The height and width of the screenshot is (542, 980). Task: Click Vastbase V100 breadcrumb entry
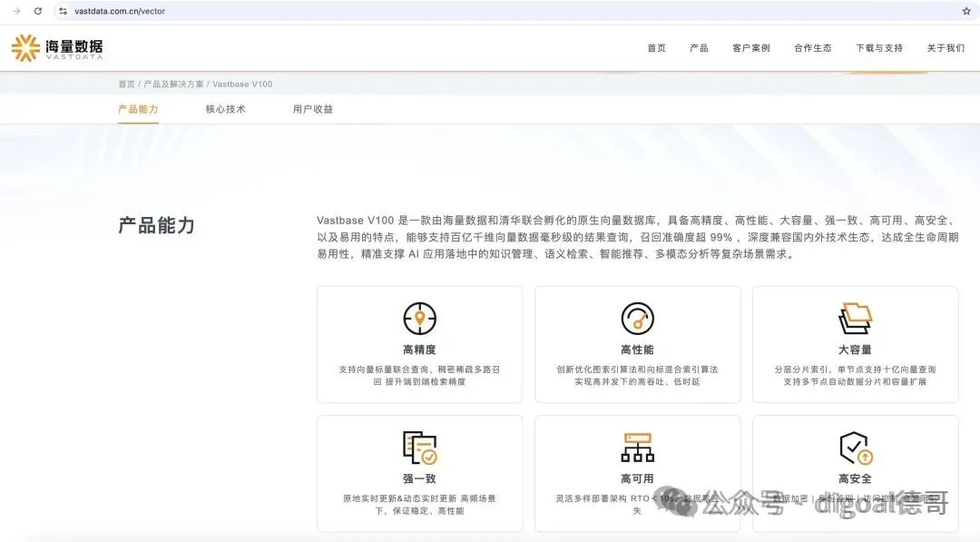tap(242, 84)
